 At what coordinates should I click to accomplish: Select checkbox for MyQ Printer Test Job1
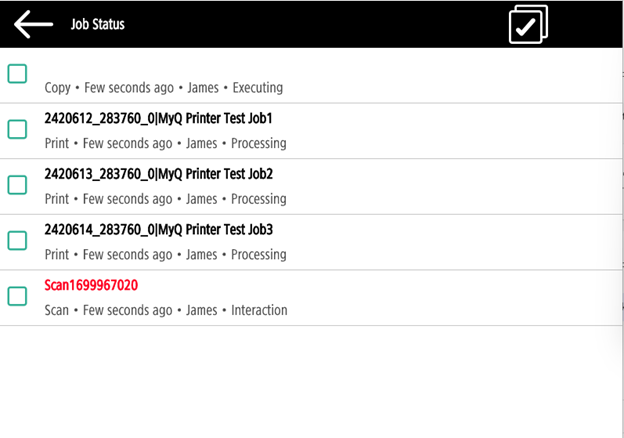tap(17, 130)
